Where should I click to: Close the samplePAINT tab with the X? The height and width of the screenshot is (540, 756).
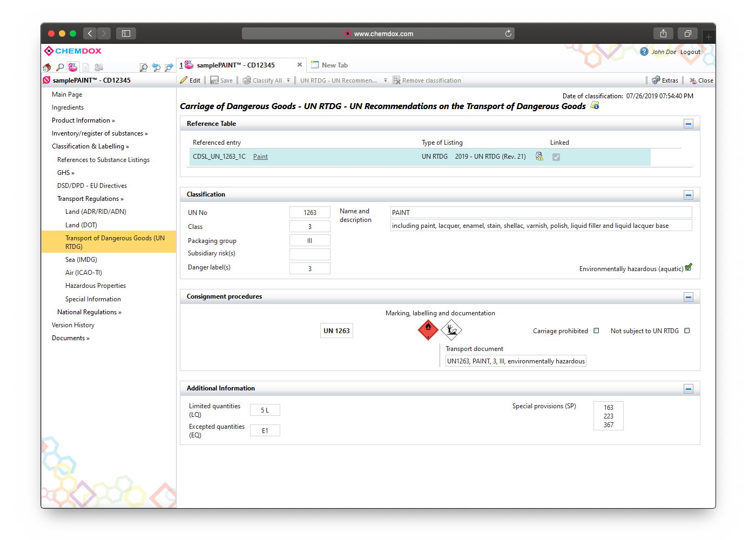[300, 65]
